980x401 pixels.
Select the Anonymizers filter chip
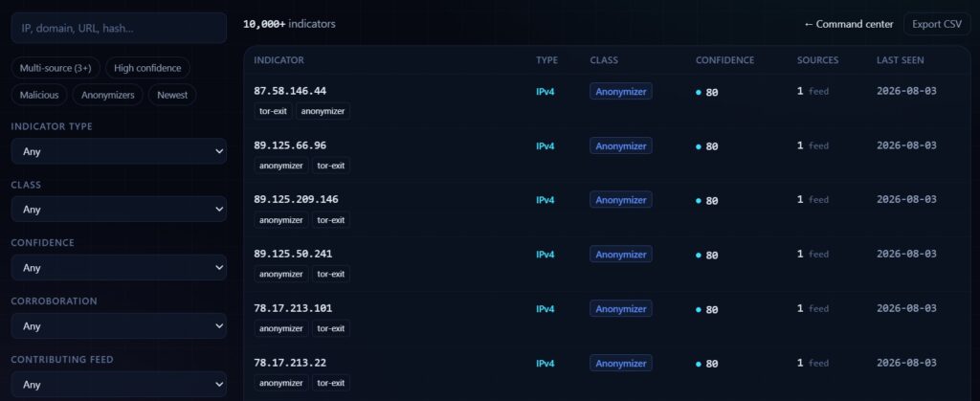pos(107,95)
